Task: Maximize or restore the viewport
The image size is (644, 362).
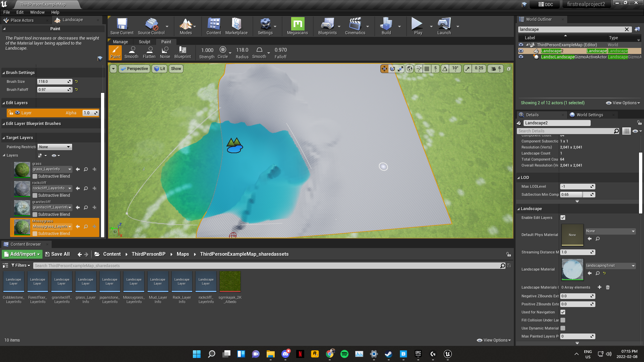Action: 508,69
